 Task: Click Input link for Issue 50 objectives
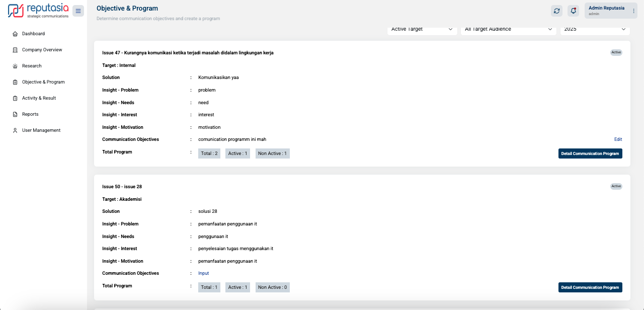pyautogui.click(x=203, y=273)
